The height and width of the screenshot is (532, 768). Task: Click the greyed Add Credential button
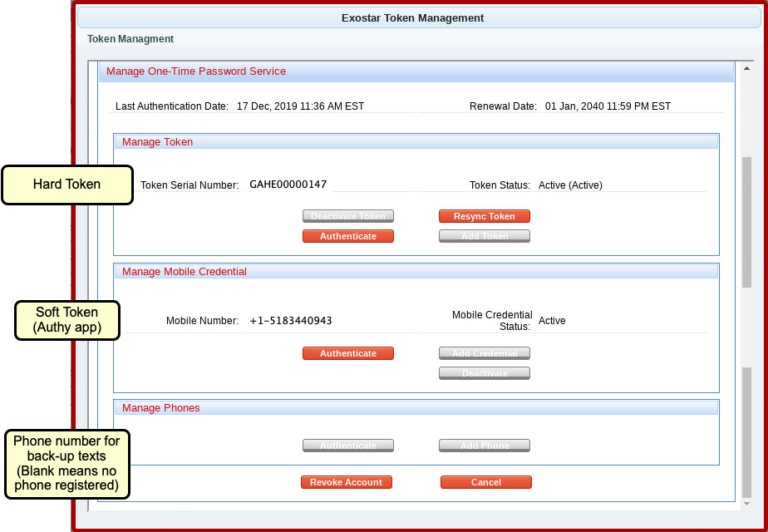point(484,353)
